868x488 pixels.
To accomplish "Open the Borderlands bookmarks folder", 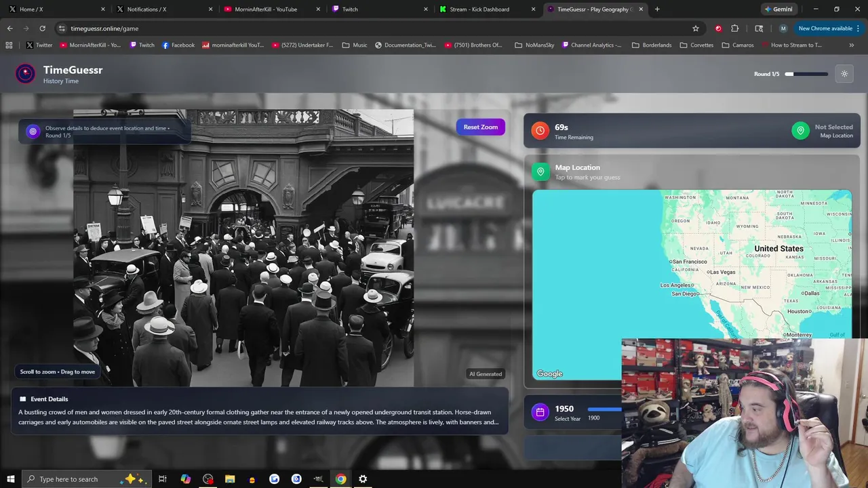I will (x=652, y=45).
